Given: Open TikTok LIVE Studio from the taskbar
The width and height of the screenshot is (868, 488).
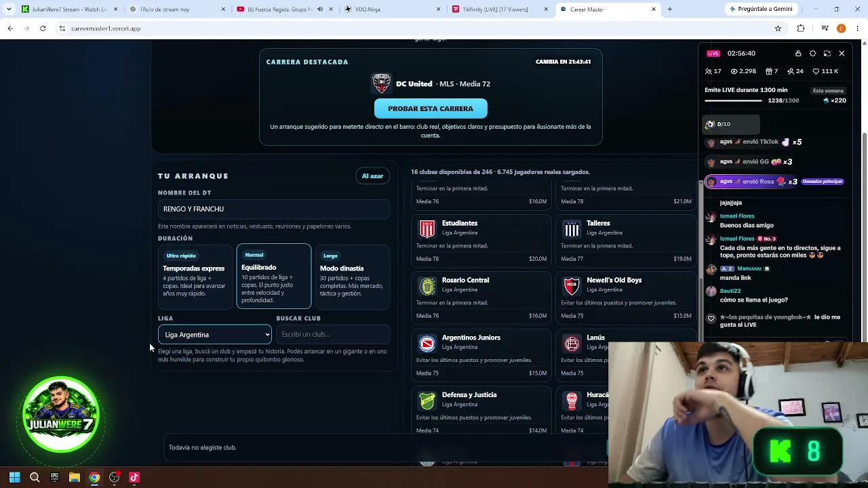Looking at the screenshot, I should pyautogui.click(x=134, y=477).
